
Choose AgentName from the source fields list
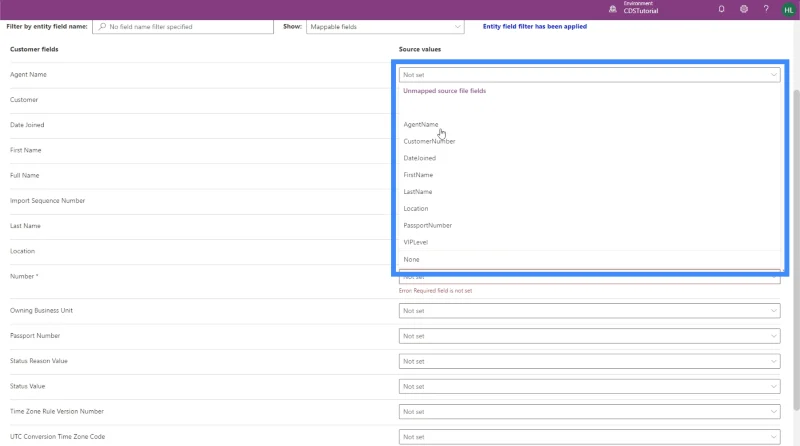(420, 125)
